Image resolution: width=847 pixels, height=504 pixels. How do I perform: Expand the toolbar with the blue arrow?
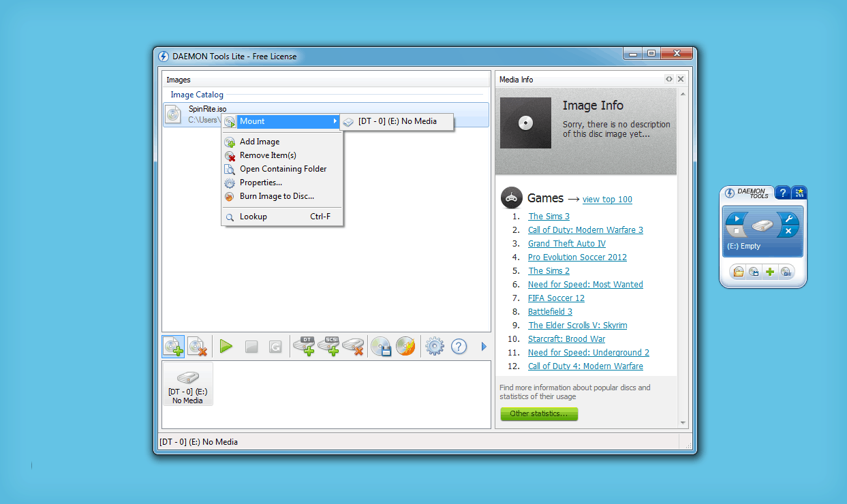click(484, 347)
